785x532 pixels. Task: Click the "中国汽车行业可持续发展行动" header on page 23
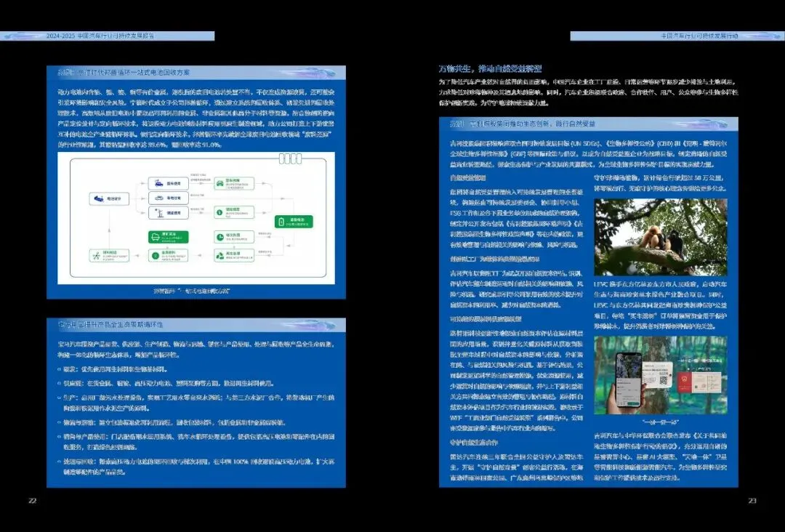click(699, 36)
